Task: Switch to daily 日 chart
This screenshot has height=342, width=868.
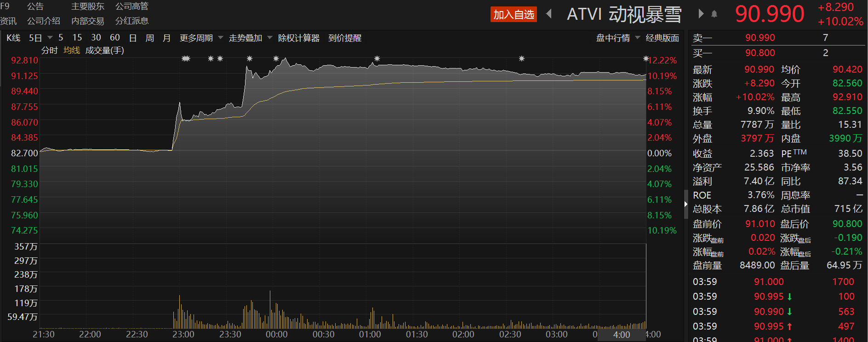Action: pos(133,38)
